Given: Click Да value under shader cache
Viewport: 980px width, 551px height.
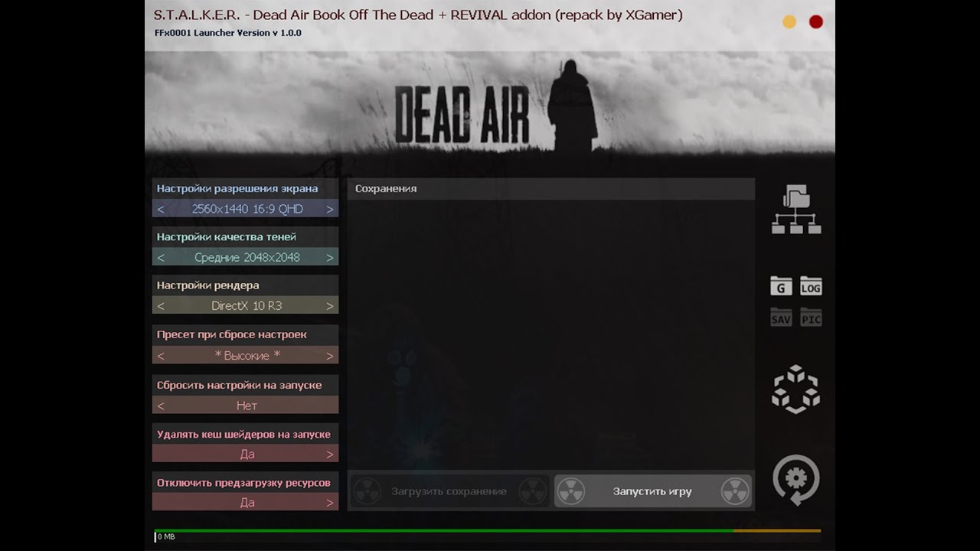Looking at the screenshot, I should coord(247,454).
